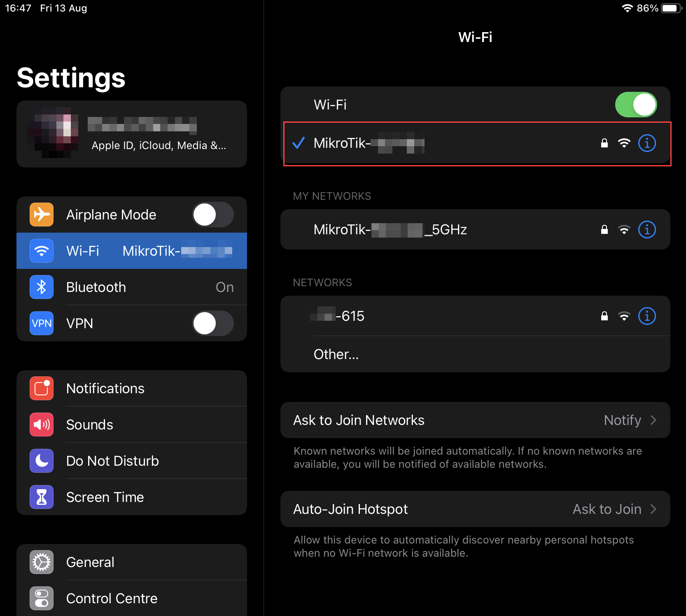
Task: Tap the profile avatar thumbnail
Action: coord(53,133)
